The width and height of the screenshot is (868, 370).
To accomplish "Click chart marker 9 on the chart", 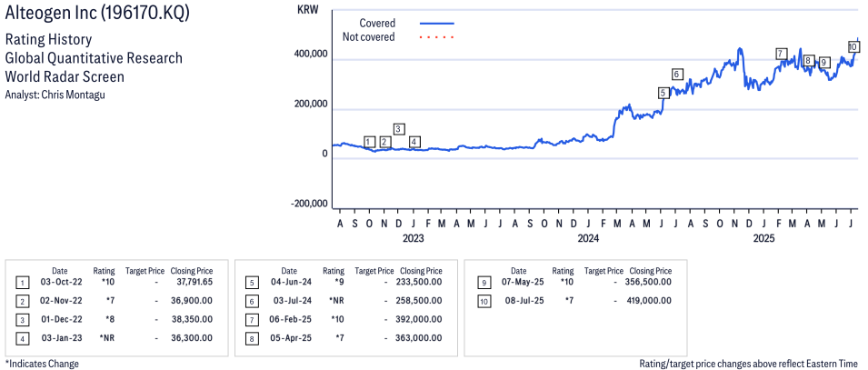I will coord(823,63).
